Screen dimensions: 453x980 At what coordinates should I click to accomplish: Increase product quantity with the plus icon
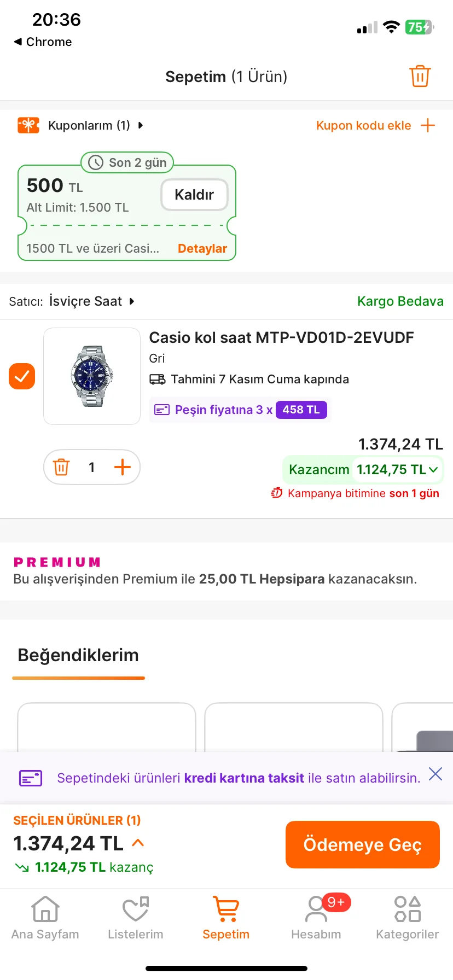click(x=123, y=467)
